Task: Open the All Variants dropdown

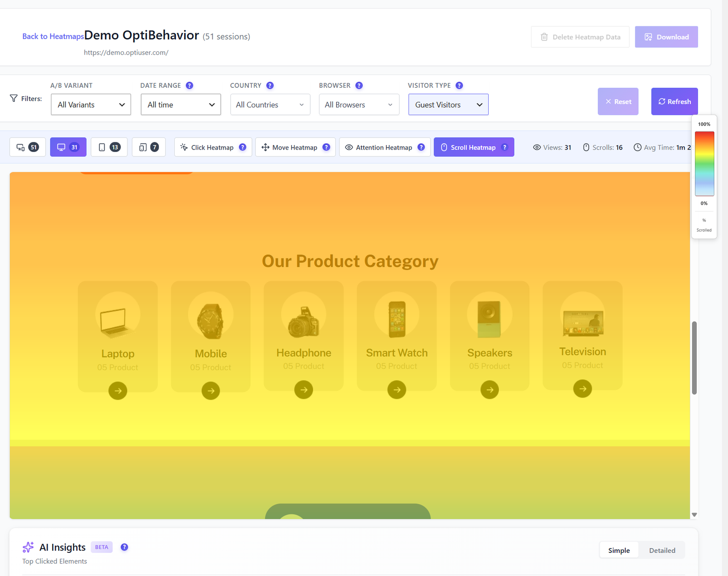Action: coord(91,105)
